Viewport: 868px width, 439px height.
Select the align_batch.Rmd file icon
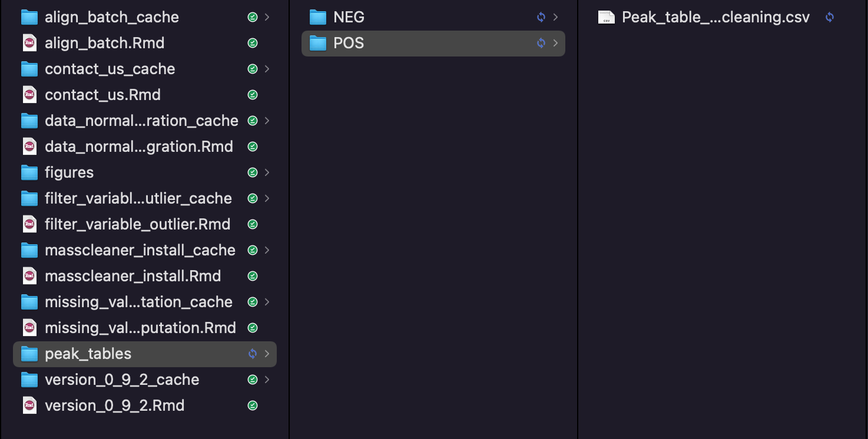tap(29, 43)
